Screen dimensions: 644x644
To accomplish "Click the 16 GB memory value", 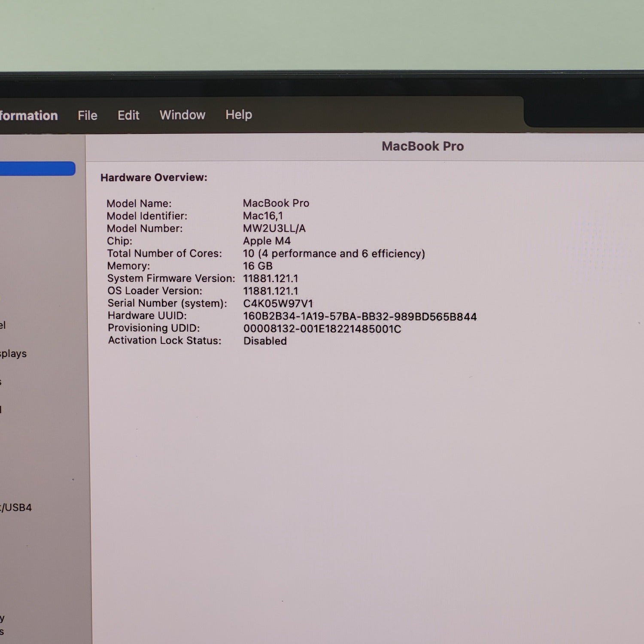I will (258, 266).
